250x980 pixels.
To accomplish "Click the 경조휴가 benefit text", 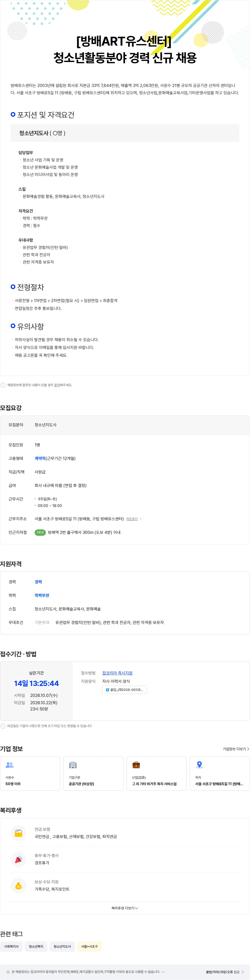I will (x=42, y=863).
